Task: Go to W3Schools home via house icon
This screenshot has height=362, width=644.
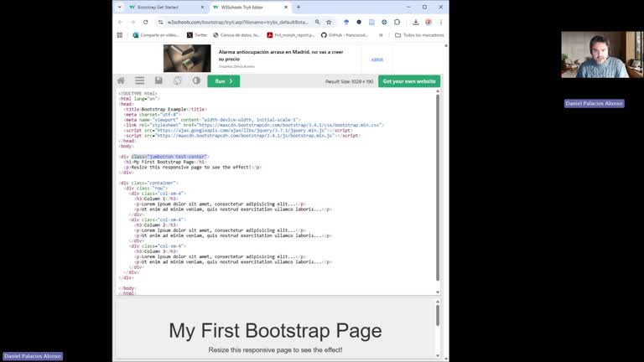Action: [121, 80]
